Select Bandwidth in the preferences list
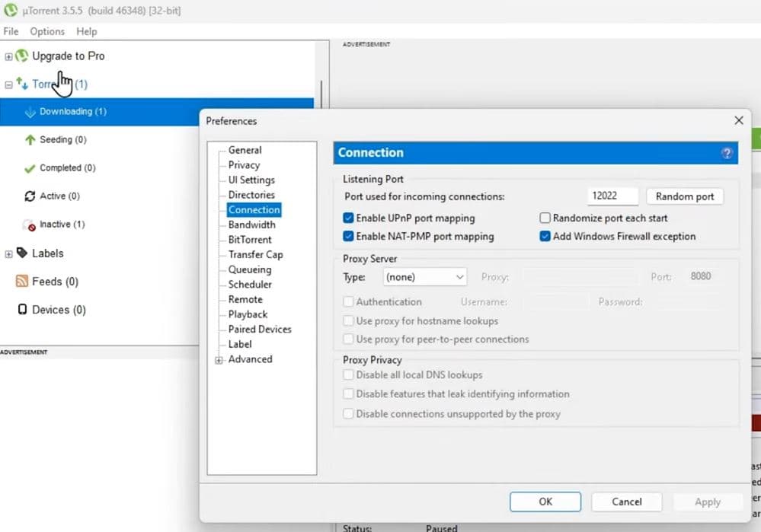Image resolution: width=761 pixels, height=532 pixels. (251, 225)
